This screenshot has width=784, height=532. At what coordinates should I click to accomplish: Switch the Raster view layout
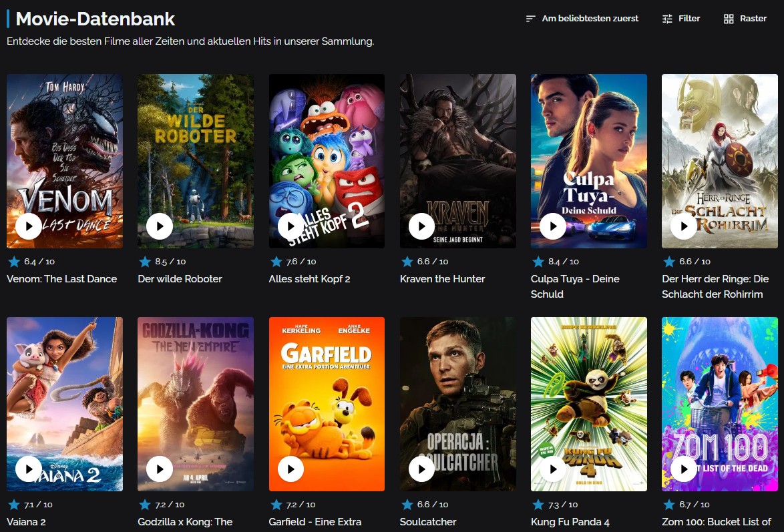745,19
